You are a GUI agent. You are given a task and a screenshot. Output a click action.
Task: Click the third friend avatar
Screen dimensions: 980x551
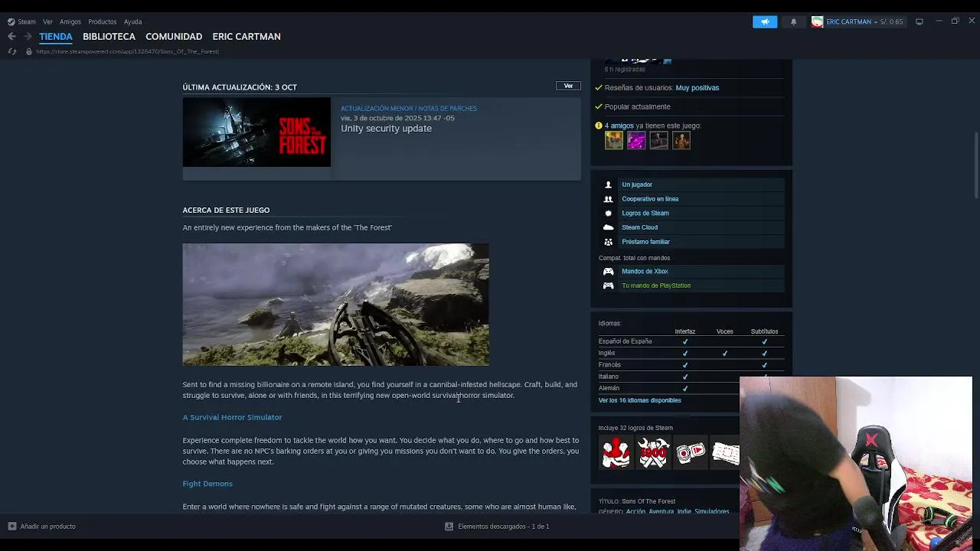[x=658, y=140]
